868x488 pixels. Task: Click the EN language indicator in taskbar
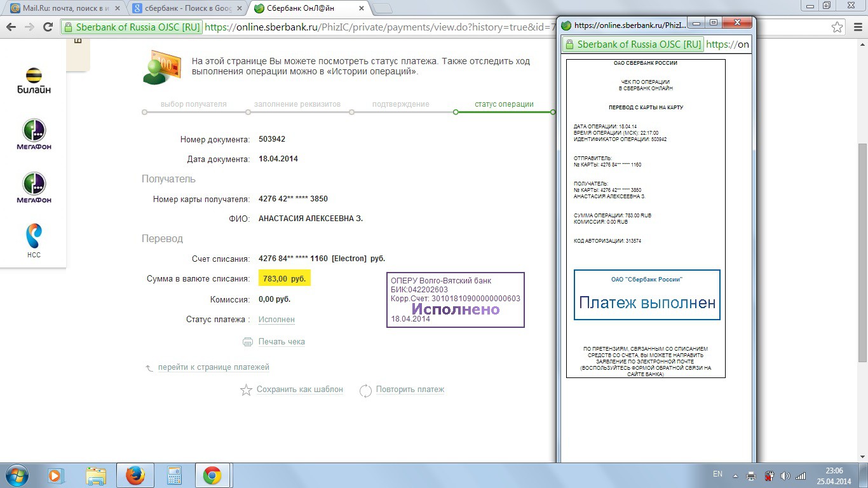pyautogui.click(x=717, y=474)
